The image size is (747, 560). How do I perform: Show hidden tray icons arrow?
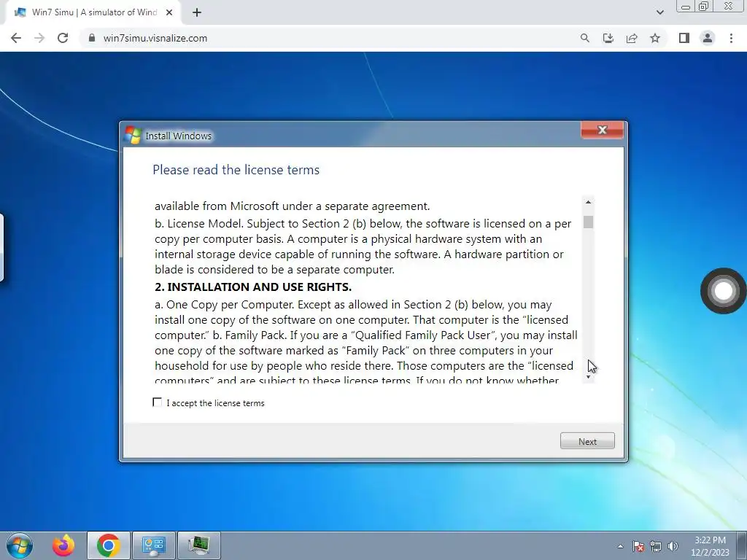click(x=620, y=546)
